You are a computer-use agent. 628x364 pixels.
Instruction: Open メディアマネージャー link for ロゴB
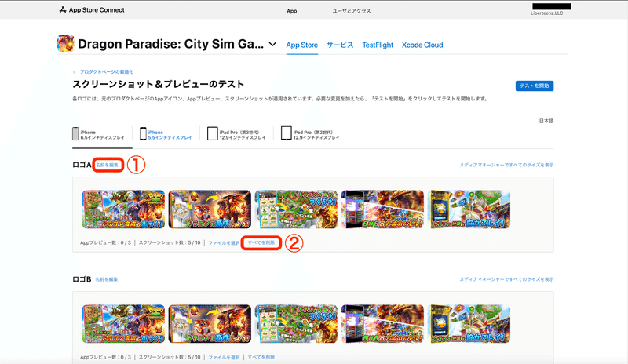point(506,279)
